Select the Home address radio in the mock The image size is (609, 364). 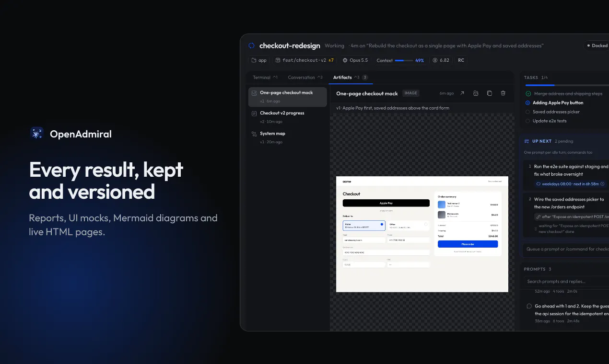click(x=382, y=224)
